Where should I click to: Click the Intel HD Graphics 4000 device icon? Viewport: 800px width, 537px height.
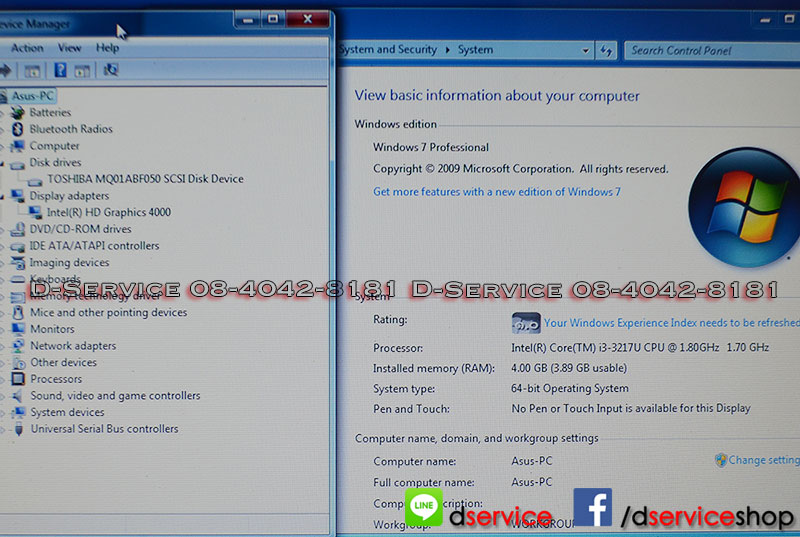tap(35, 212)
